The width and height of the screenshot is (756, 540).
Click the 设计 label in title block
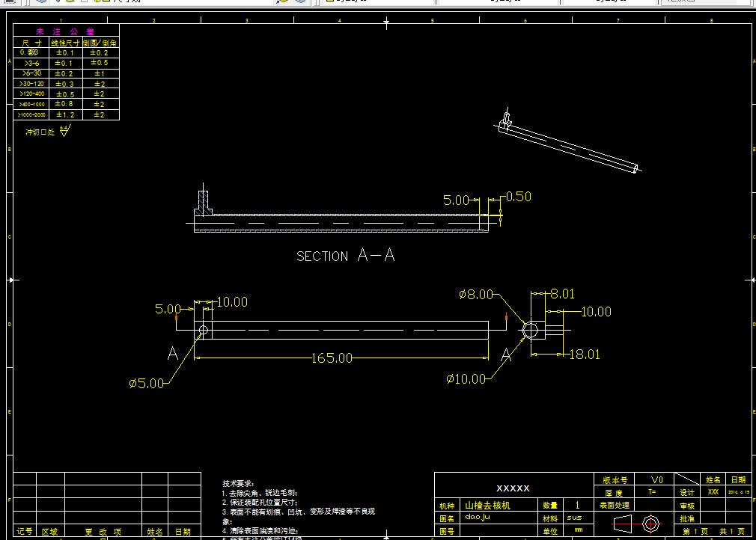(x=687, y=493)
